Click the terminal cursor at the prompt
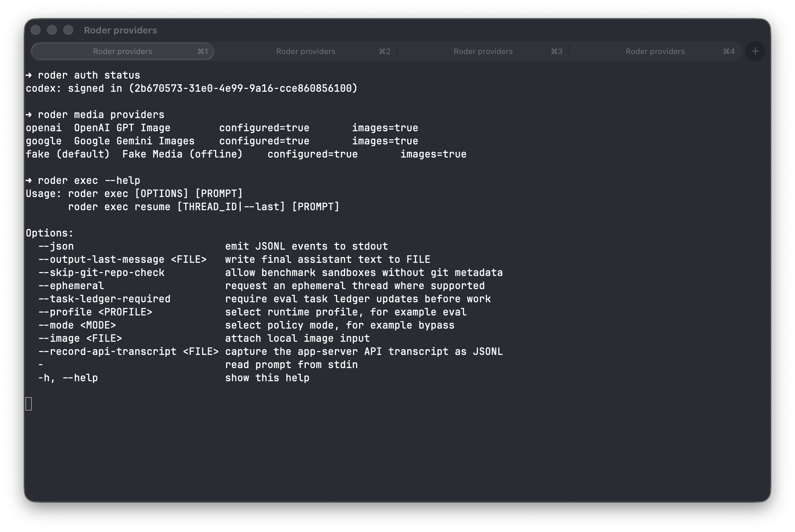The width and height of the screenshot is (795, 532). pos(29,404)
